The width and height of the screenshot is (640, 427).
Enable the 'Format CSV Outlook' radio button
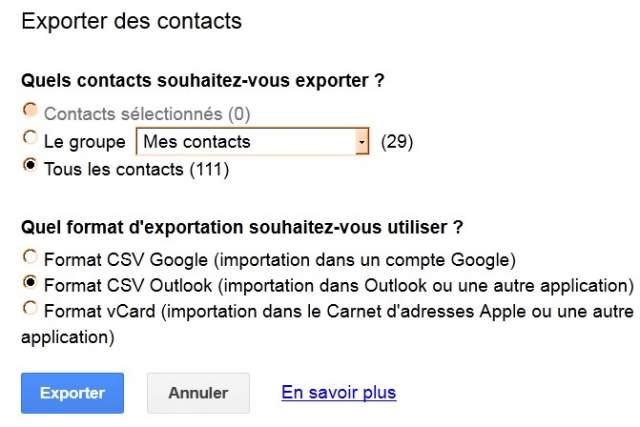tap(30, 282)
